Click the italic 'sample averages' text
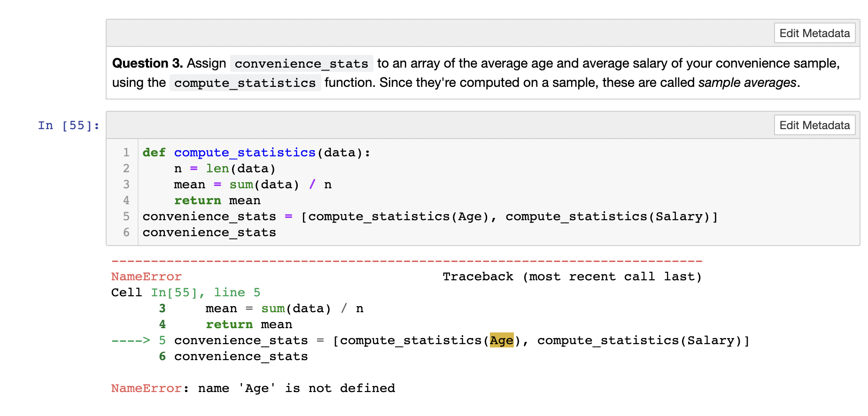 click(747, 83)
